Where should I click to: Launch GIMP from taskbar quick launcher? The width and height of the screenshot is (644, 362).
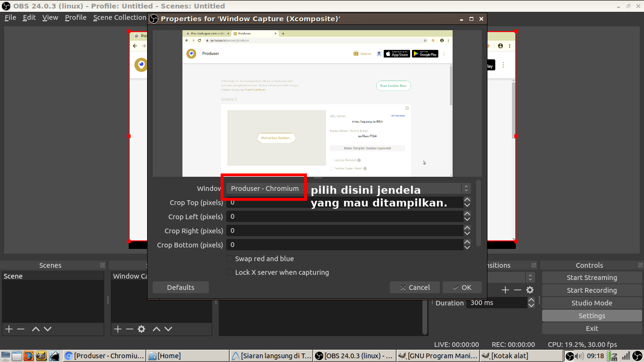coord(41,356)
